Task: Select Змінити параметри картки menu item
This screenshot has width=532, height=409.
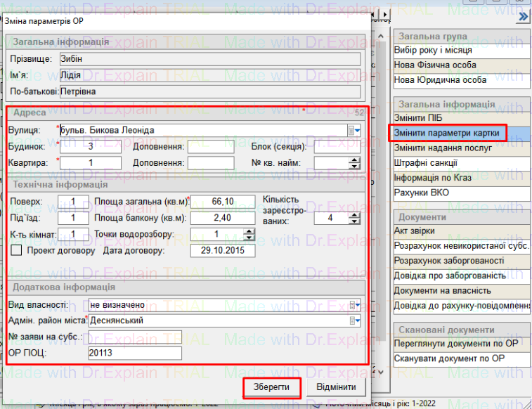Action: click(457, 134)
